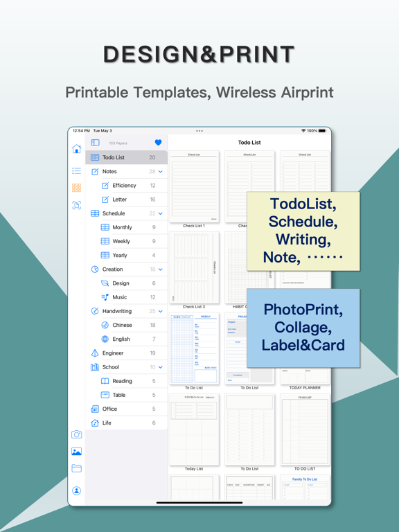
Task: Open the document scan icon
Action: point(77,205)
